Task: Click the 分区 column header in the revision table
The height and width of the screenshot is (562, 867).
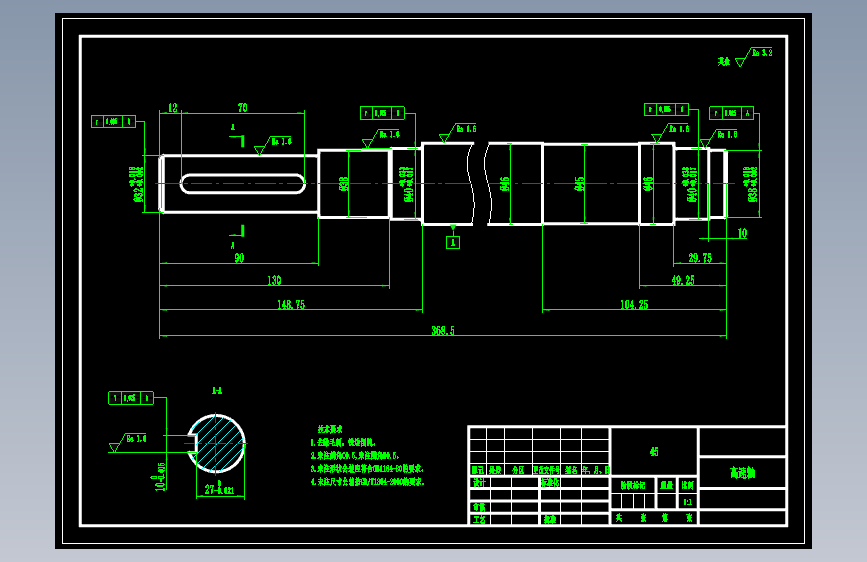Action: 518,470
